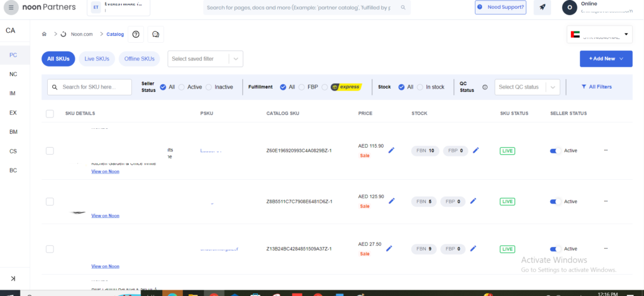Image resolution: width=644 pixels, height=296 pixels.
Task: Toggle seller status switch for first SKU
Action: 555,150
